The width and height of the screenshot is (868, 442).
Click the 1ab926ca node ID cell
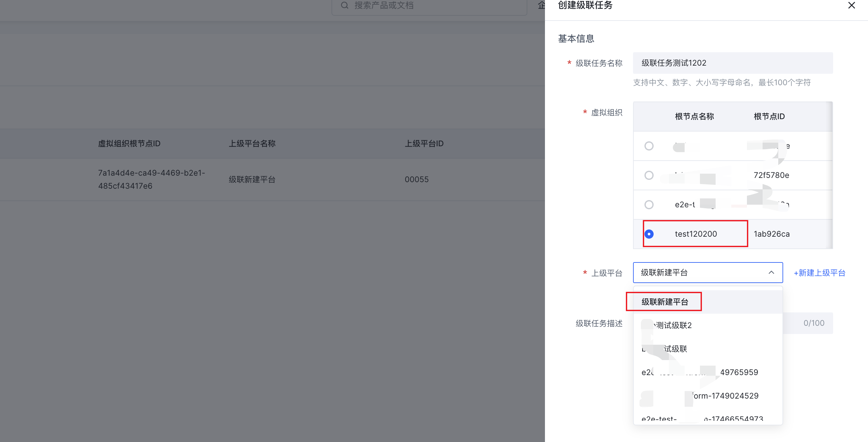tap(771, 234)
